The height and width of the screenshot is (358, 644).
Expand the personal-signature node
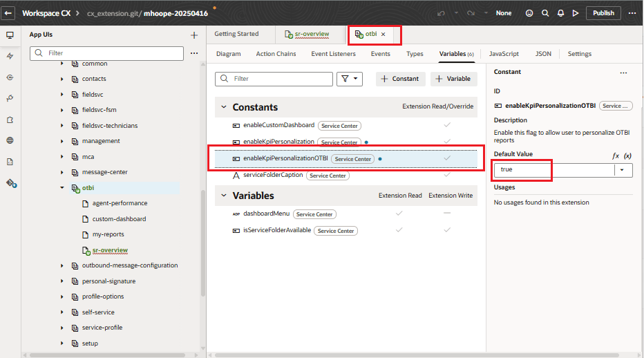[62, 281]
